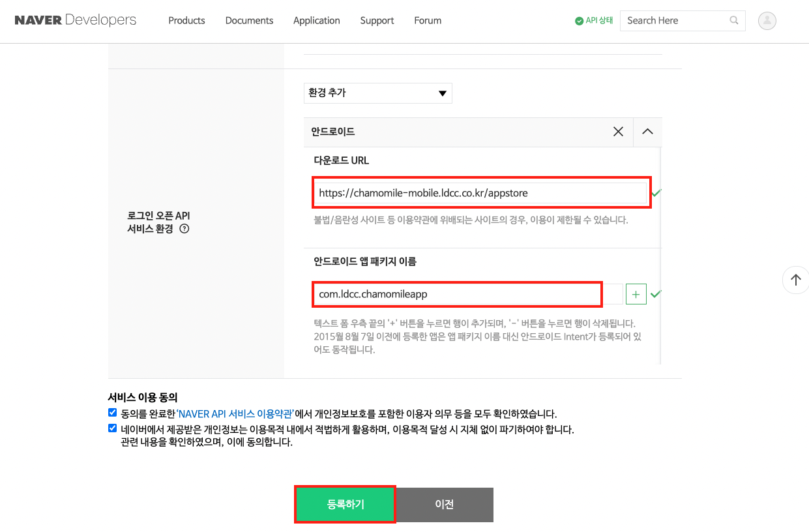Go to the Application menu

pos(316,21)
